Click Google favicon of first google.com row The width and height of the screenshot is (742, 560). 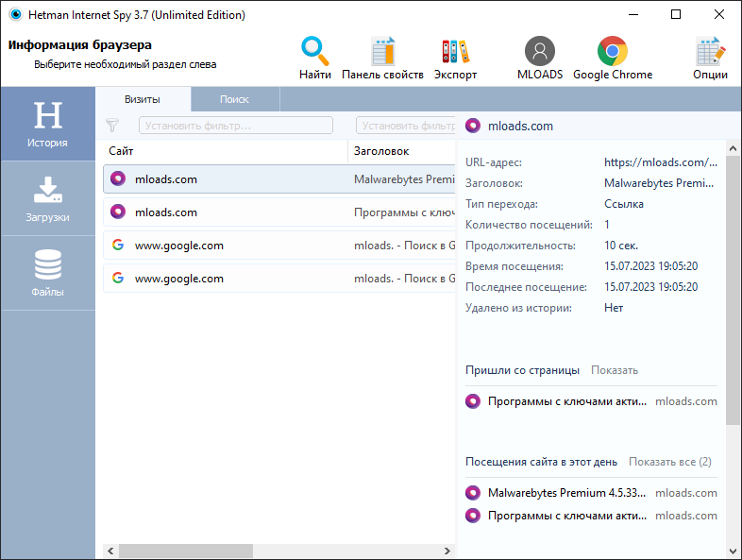pyautogui.click(x=118, y=245)
